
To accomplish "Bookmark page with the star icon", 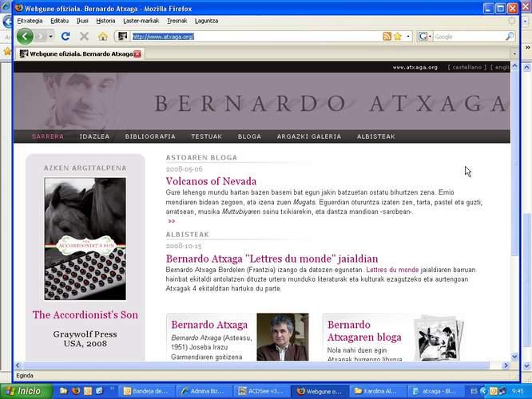I will pyautogui.click(x=398, y=36).
